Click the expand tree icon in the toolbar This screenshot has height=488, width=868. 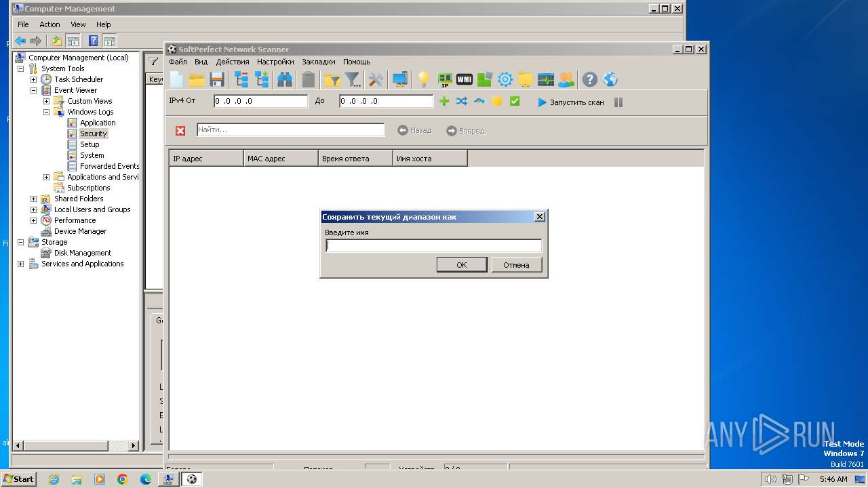pos(241,79)
